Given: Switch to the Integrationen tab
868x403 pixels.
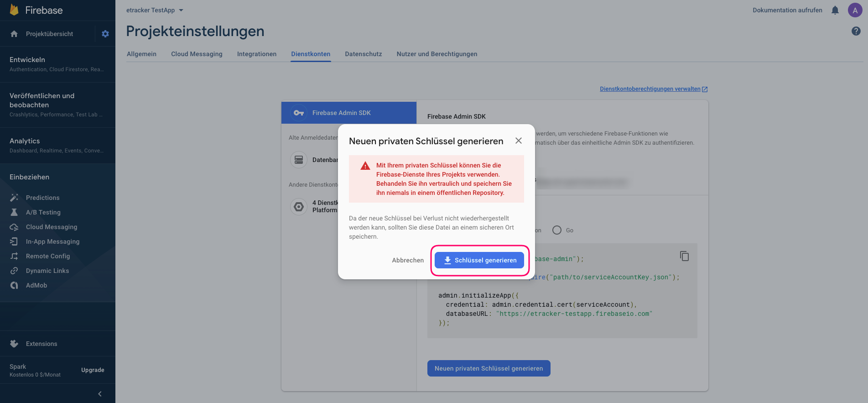Looking at the screenshot, I should pos(257,54).
